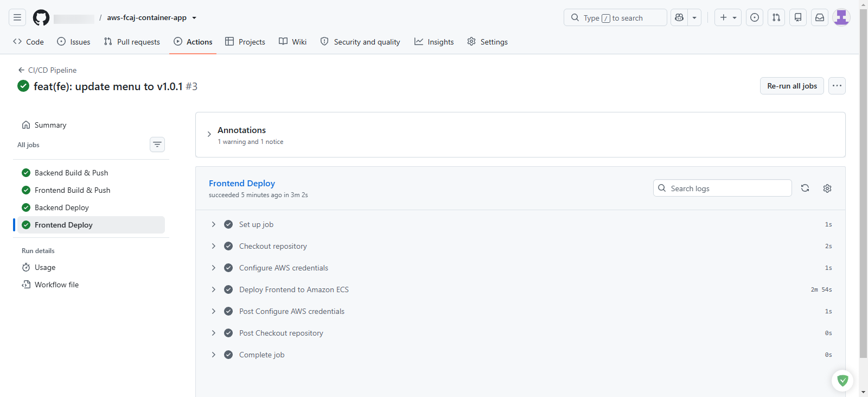Open the global navigation hamburger menu

pyautogui.click(x=17, y=17)
